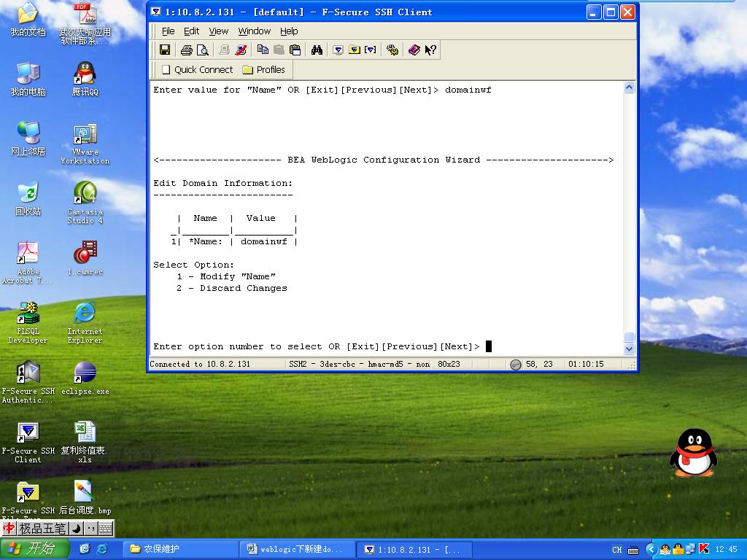Open the Settings gears icon
Screen dimensions: 747x560
click(392, 50)
